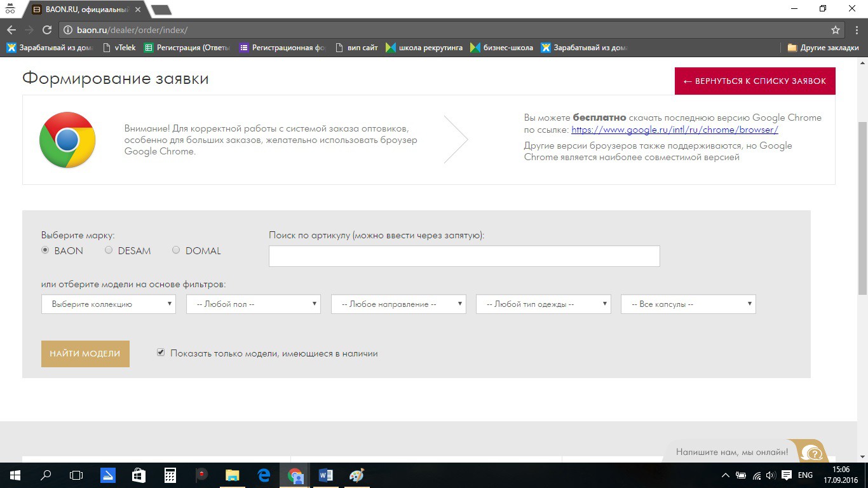Click the article search input field
Viewport: 868px width, 488px height.
pos(465,256)
